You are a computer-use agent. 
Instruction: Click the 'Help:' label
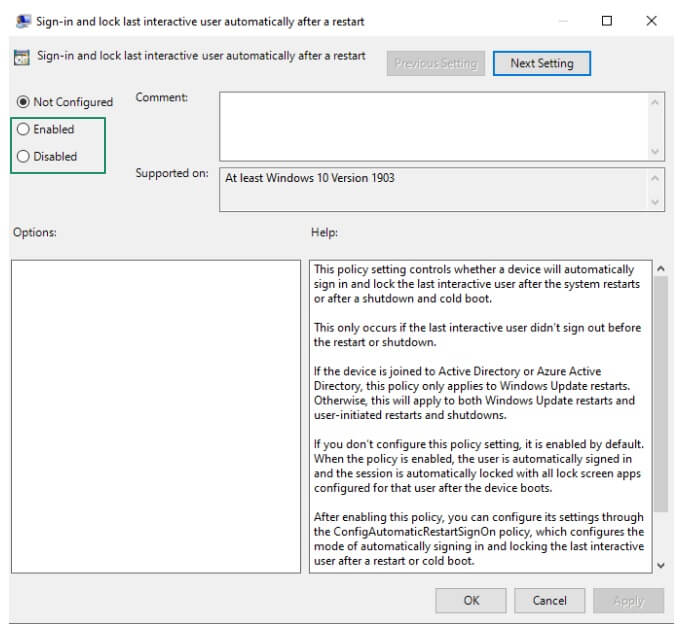click(x=325, y=232)
